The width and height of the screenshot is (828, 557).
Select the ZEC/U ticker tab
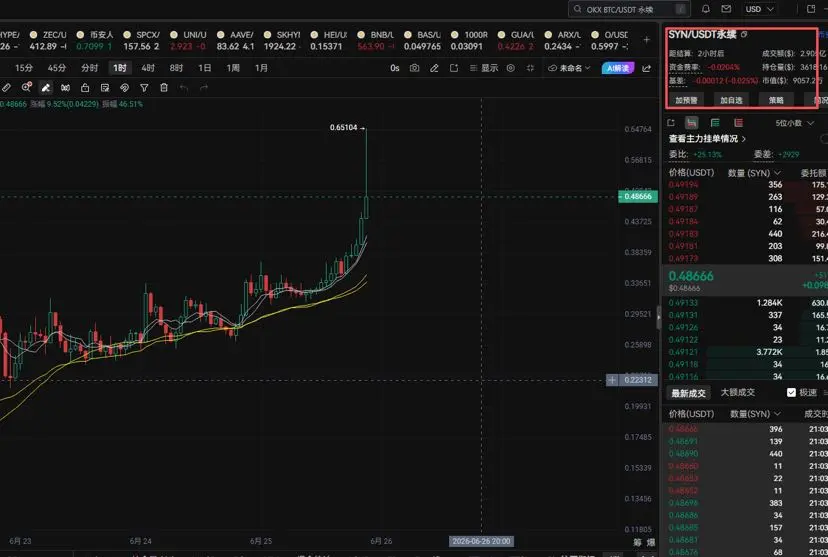point(49,41)
